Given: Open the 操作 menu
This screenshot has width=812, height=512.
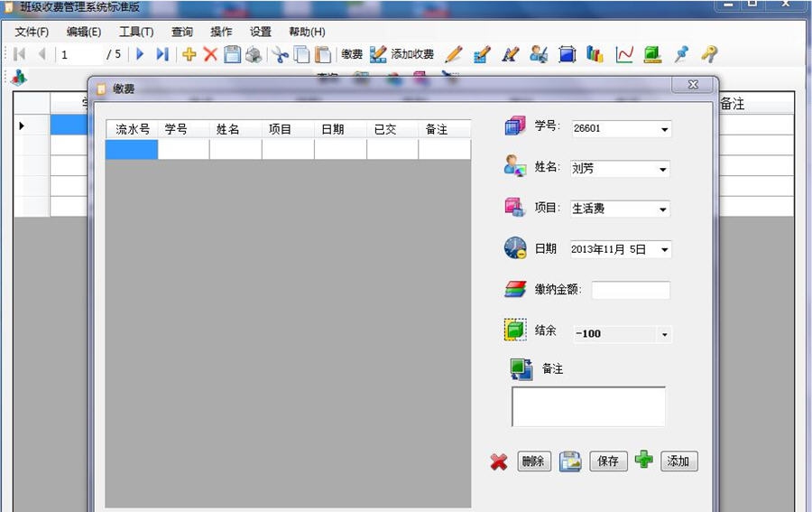Looking at the screenshot, I should [x=221, y=32].
